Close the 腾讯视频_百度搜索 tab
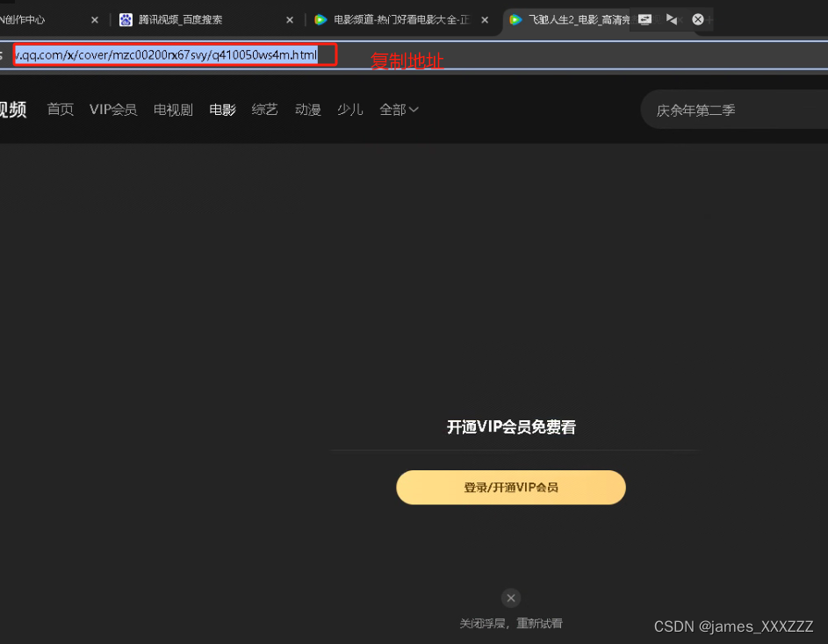The height and width of the screenshot is (644, 828). coord(290,20)
